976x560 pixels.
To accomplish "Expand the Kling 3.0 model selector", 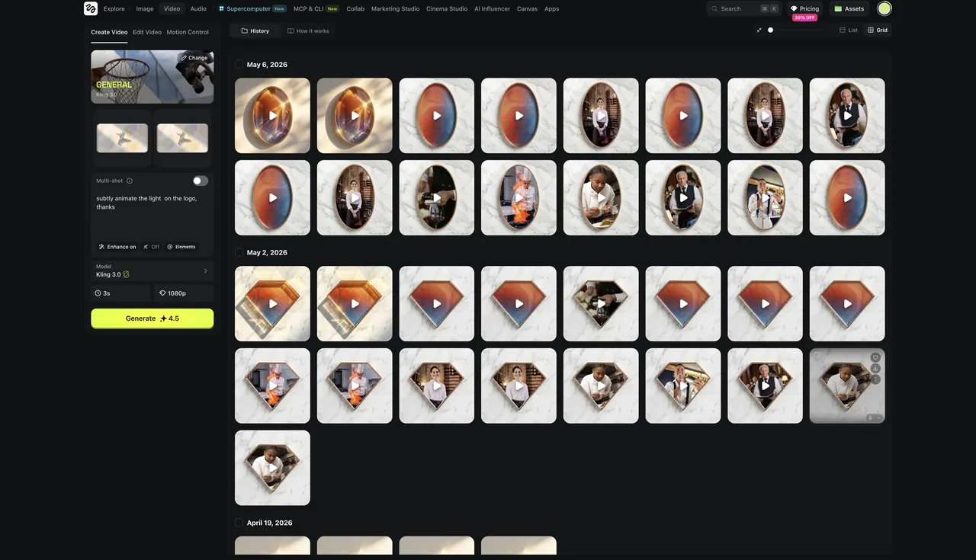I will point(152,270).
